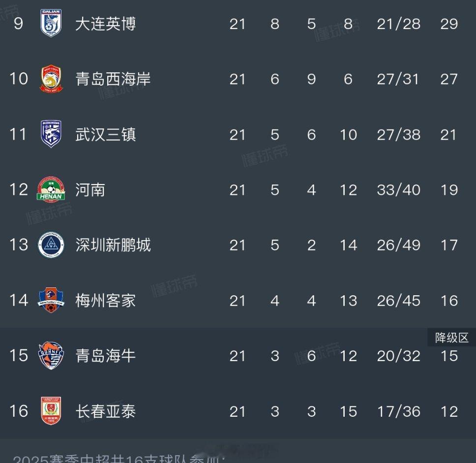
Task: Select 河南 team name
Action: coord(90,190)
